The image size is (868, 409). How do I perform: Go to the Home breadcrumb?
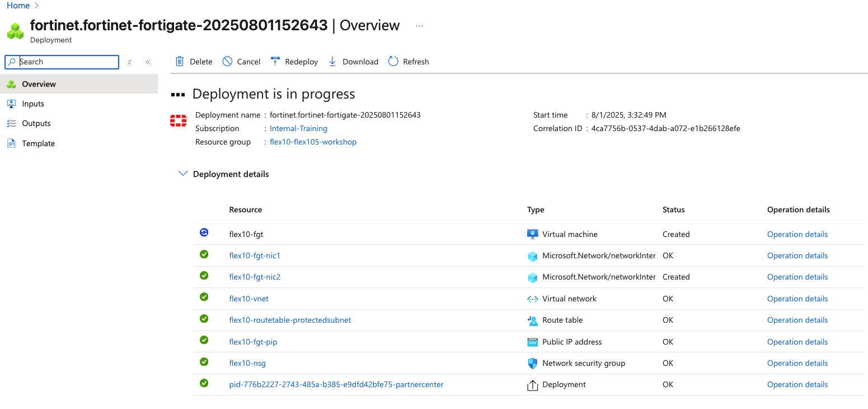click(x=18, y=6)
